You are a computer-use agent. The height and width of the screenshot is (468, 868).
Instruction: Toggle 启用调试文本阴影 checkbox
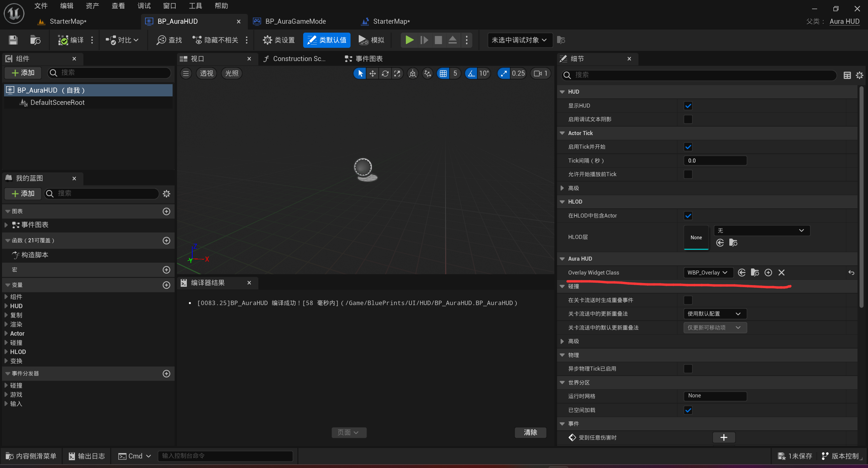click(688, 119)
